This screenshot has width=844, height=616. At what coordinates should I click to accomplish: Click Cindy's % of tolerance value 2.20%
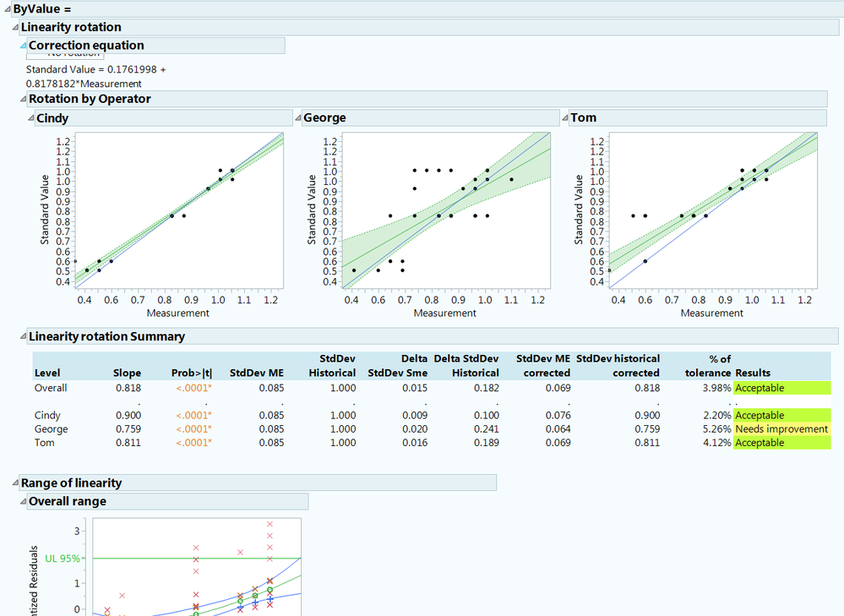point(717,415)
